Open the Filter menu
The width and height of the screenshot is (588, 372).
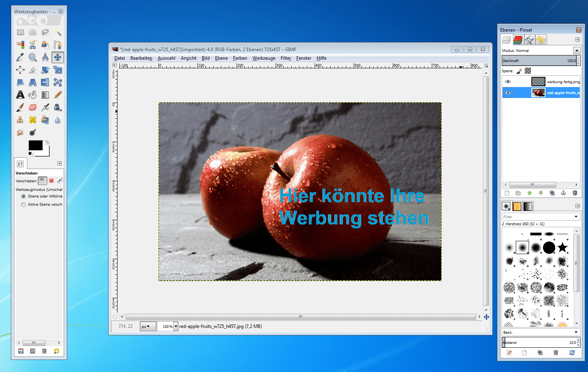point(285,58)
